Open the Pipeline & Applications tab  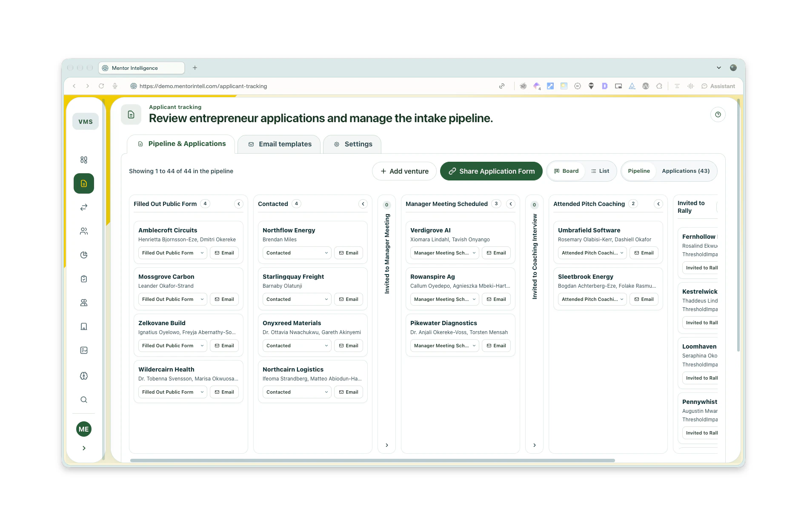[x=181, y=144]
